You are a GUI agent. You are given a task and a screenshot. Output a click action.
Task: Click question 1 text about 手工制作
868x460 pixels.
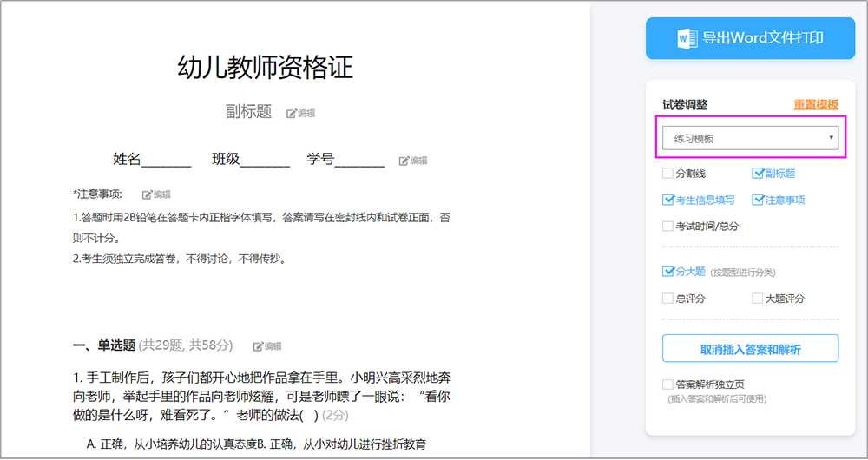[262, 397]
